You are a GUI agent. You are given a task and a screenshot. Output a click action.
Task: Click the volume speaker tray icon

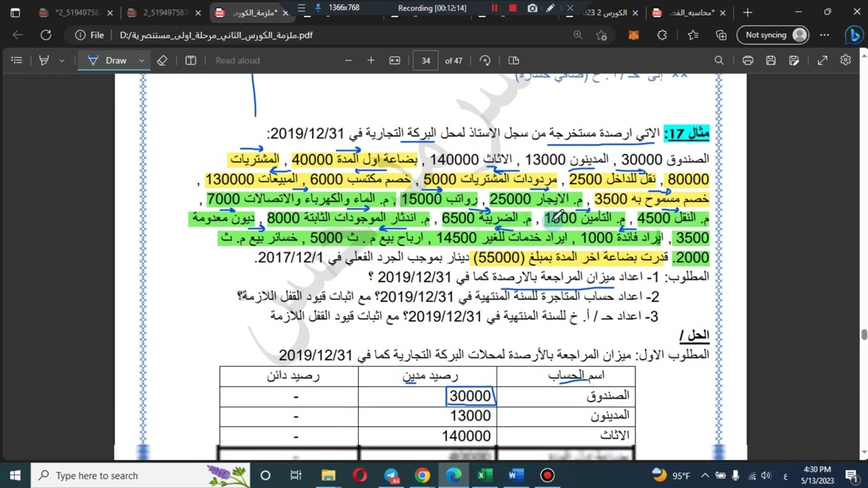pyautogui.click(x=766, y=475)
